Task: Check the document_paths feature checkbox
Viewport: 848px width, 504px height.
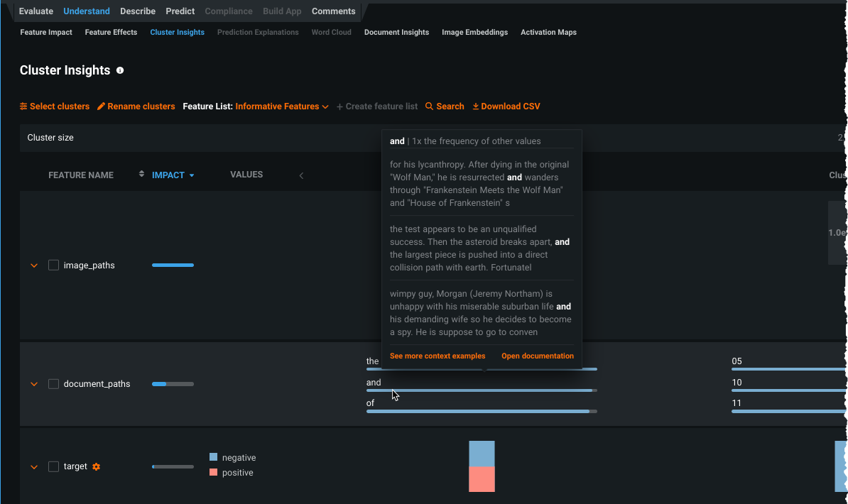Action: click(x=53, y=384)
